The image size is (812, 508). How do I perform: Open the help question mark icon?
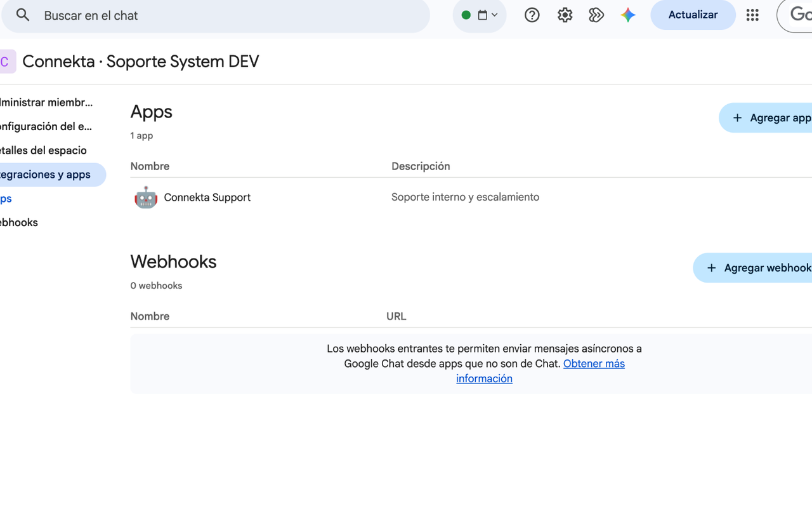pyautogui.click(x=532, y=15)
